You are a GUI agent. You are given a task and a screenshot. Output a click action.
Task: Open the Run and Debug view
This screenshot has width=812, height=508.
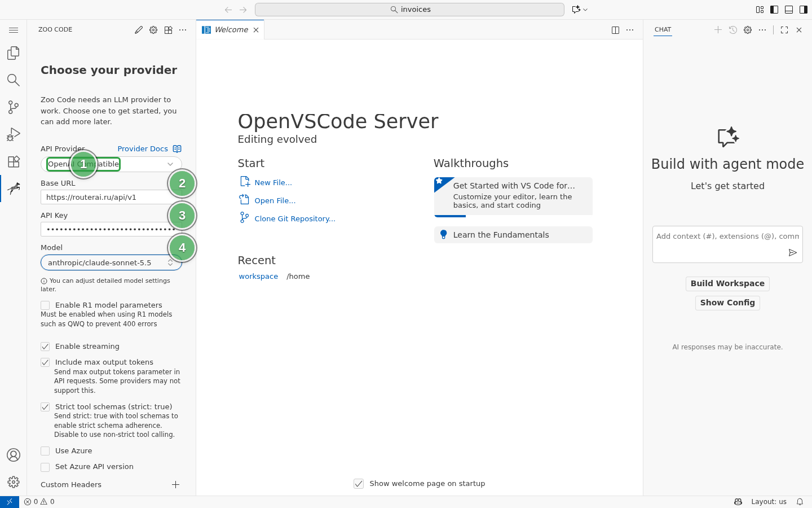[x=14, y=134]
